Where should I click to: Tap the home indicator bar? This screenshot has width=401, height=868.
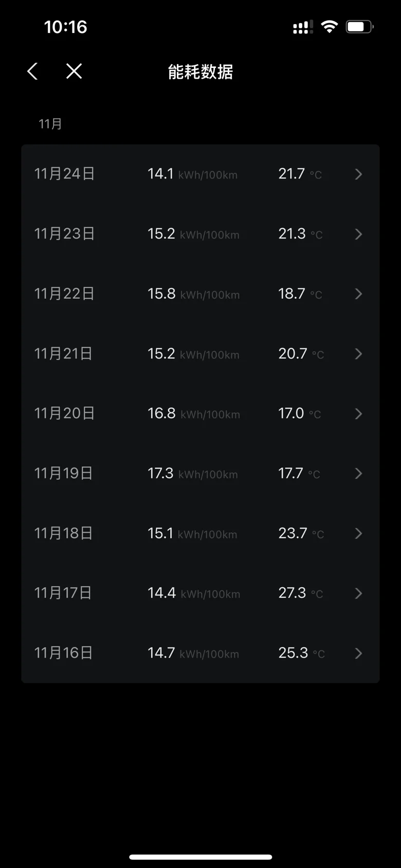point(200,857)
